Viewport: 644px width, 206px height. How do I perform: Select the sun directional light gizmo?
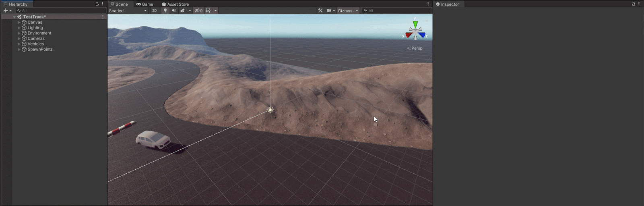tap(270, 110)
